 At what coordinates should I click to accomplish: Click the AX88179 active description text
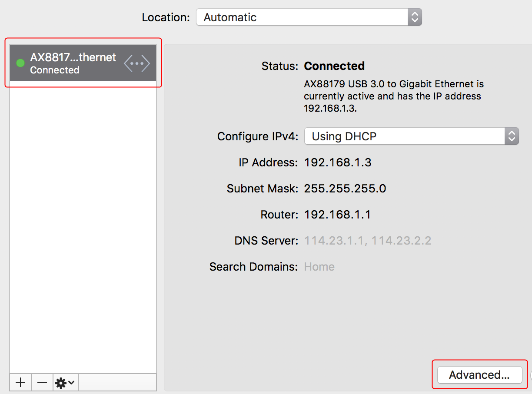(x=393, y=96)
